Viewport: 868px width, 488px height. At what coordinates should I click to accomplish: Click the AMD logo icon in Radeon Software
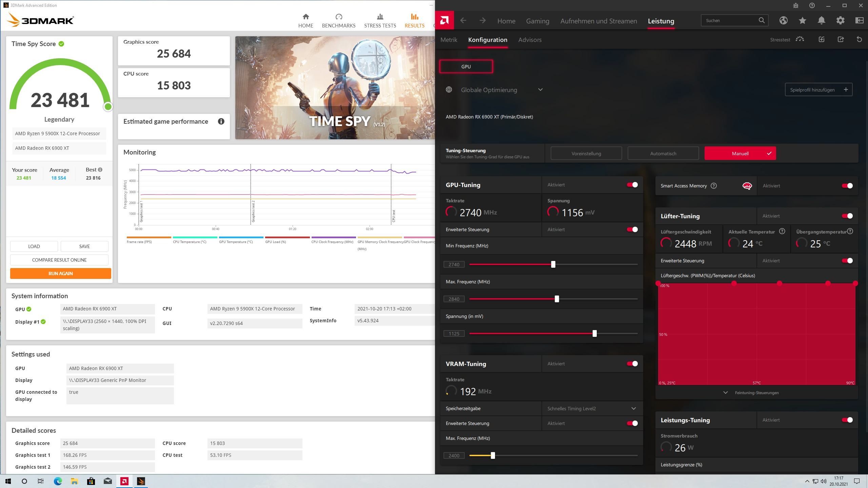(445, 21)
